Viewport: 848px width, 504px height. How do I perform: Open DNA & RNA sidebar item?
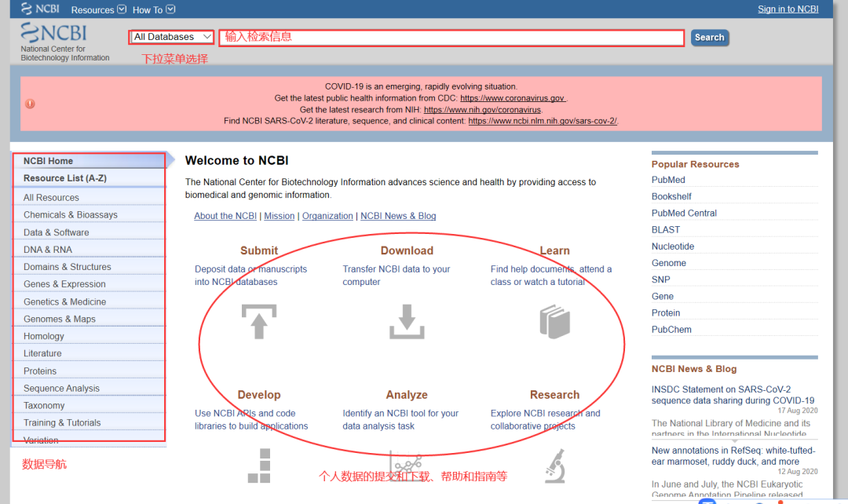click(x=89, y=250)
